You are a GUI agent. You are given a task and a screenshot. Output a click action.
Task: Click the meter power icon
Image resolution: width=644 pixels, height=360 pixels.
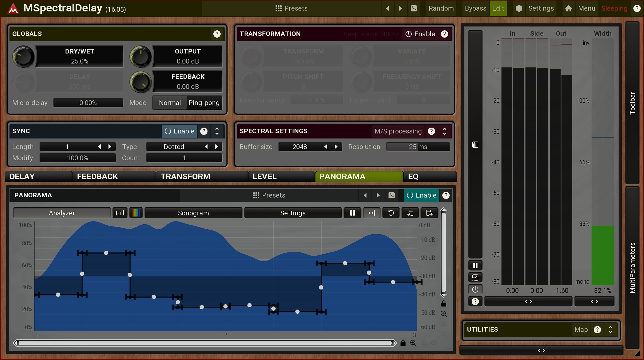[x=475, y=290]
